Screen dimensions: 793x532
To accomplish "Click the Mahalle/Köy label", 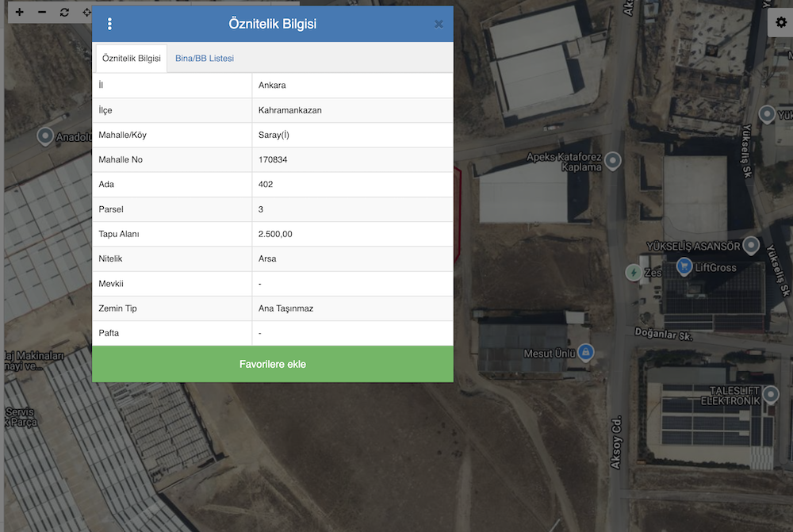I will 122,135.
